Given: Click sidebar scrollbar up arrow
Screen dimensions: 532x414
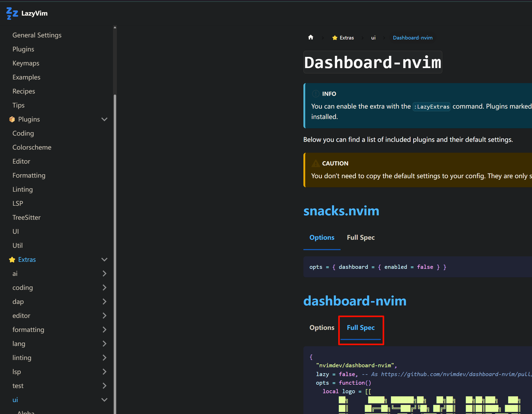Looking at the screenshot, I should coord(115,27).
